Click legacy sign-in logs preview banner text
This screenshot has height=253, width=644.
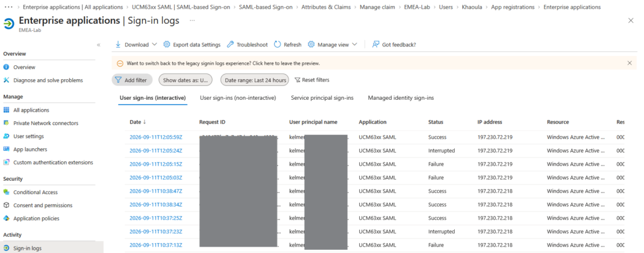[223, 63]
